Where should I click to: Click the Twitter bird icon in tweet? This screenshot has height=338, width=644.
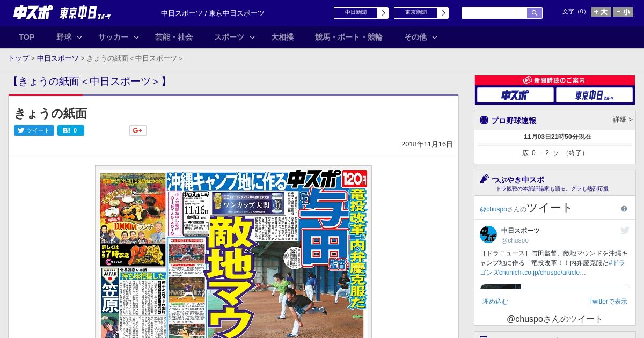tap(625, 230)
